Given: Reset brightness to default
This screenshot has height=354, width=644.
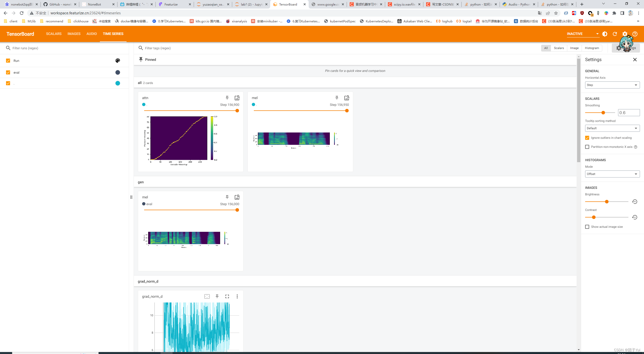Looking at the screenshot, I should point(634,202).
